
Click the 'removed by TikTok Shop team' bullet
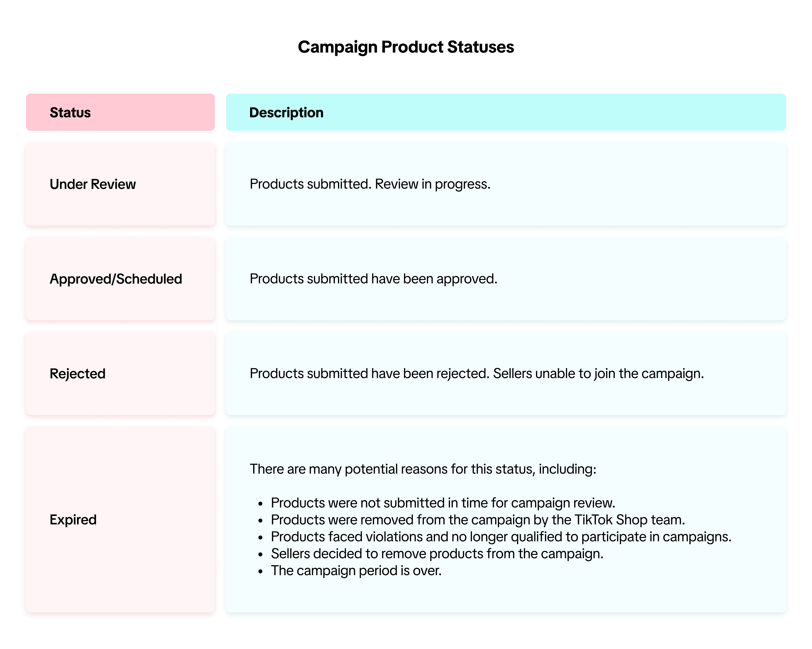478,520
